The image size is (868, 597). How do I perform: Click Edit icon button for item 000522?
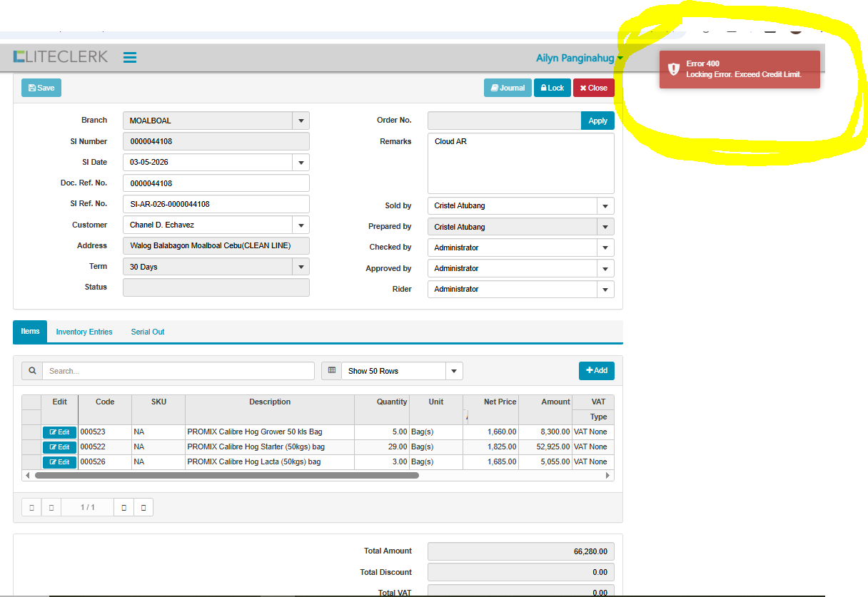pos(59,447)
